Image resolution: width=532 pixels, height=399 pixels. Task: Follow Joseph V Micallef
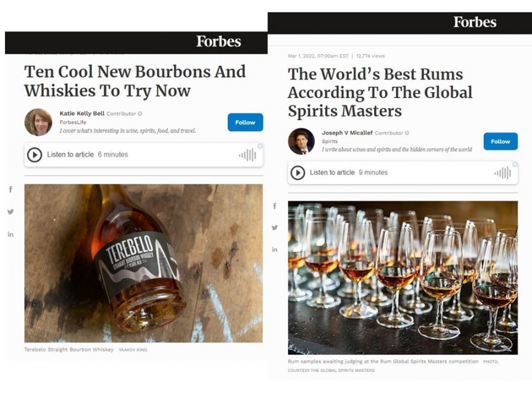tap(501, 141)
